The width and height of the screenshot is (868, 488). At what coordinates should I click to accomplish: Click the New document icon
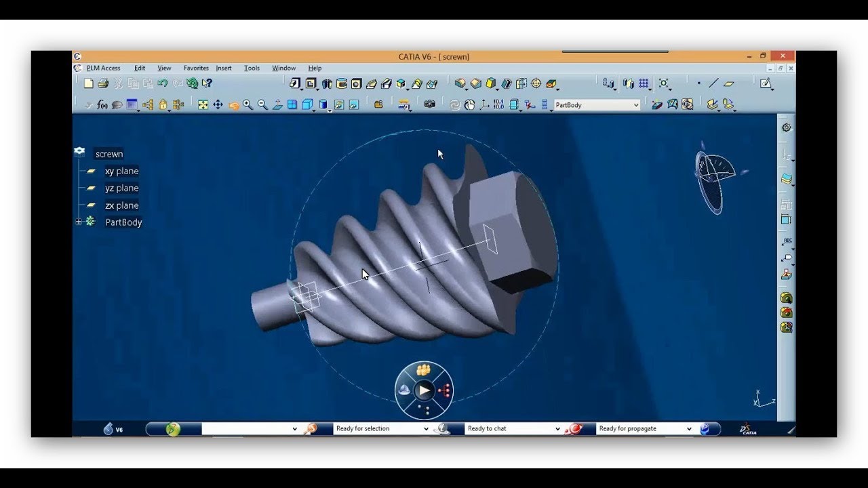click(x=88, y=83)
